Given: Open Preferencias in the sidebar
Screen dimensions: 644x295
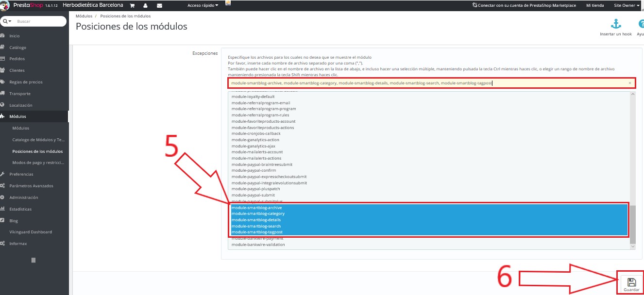Looking at the screenshot, I should point(21,174).
